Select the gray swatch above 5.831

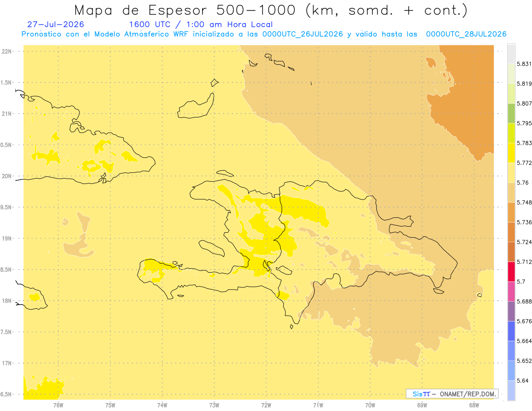[511, 54]
